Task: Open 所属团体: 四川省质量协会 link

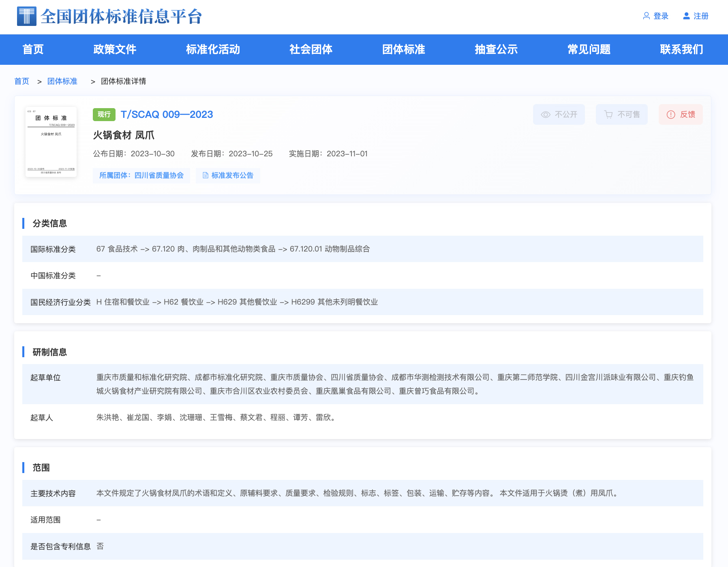Action: [x=141, y=175]
